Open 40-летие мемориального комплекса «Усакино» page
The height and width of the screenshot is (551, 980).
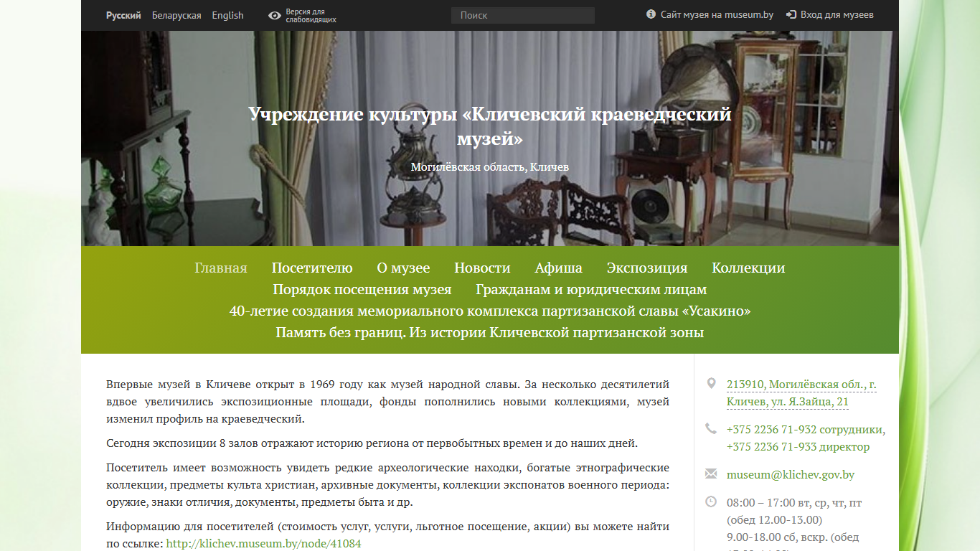tap(490, 311)
